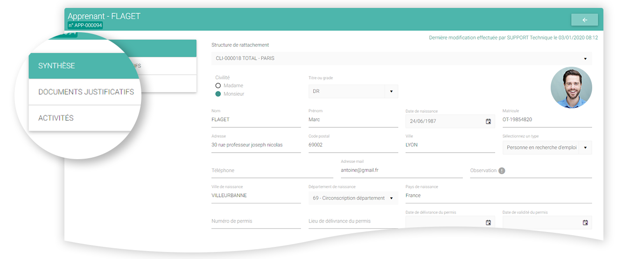Open date de naissance calendar picker
Viewport: 644px width, 259px height.
click(x=488, y=121)
